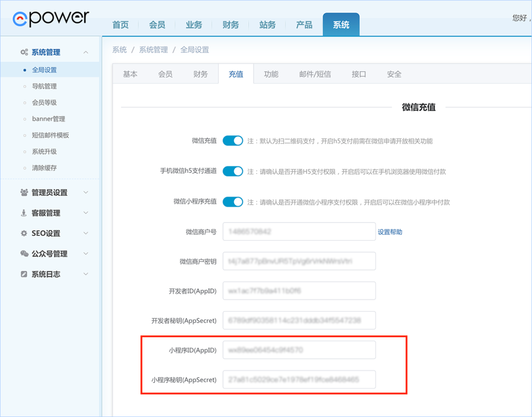Switch to the 安全 settings tab

pyautogui.click(x=394, y=74)
